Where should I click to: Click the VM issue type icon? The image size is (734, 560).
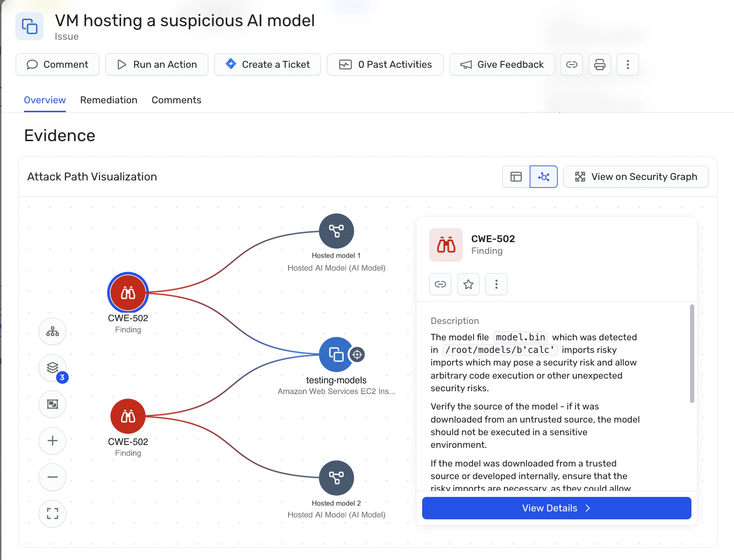click(x=29, y=26)
